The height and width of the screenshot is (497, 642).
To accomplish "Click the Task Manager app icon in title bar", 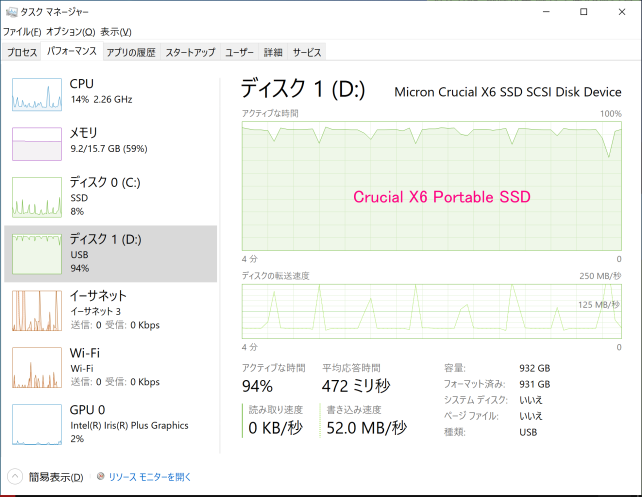I will click(10, 11).
